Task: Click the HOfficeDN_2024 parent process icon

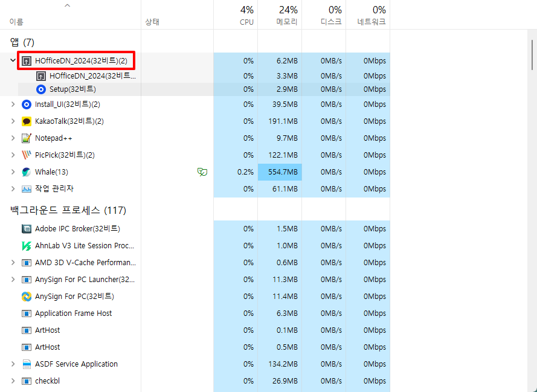Action: pos(27,61)
